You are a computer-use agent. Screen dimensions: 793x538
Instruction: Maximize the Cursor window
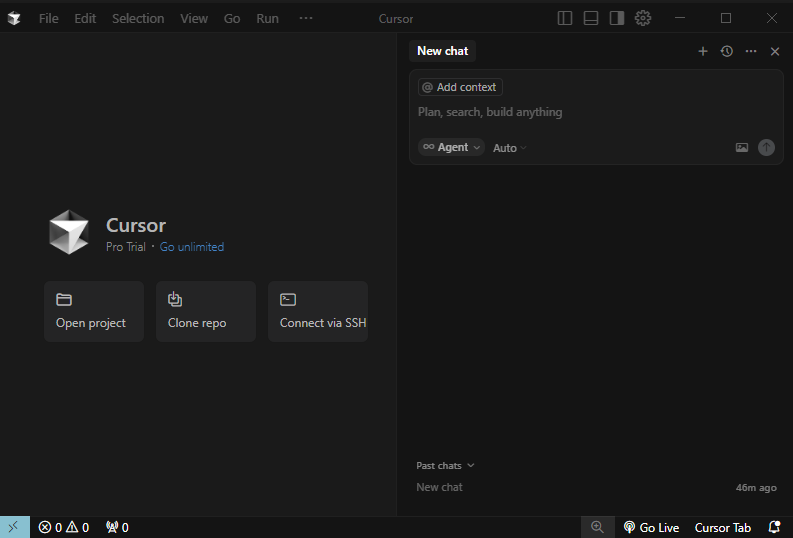coord(726,18)
